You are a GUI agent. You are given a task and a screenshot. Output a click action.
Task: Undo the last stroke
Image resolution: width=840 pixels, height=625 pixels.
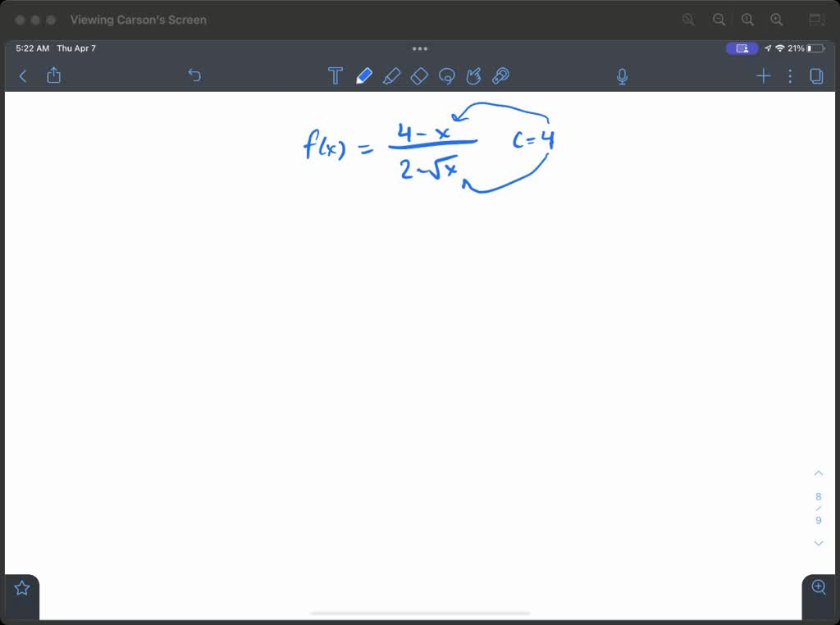click(x=194, y=75)
